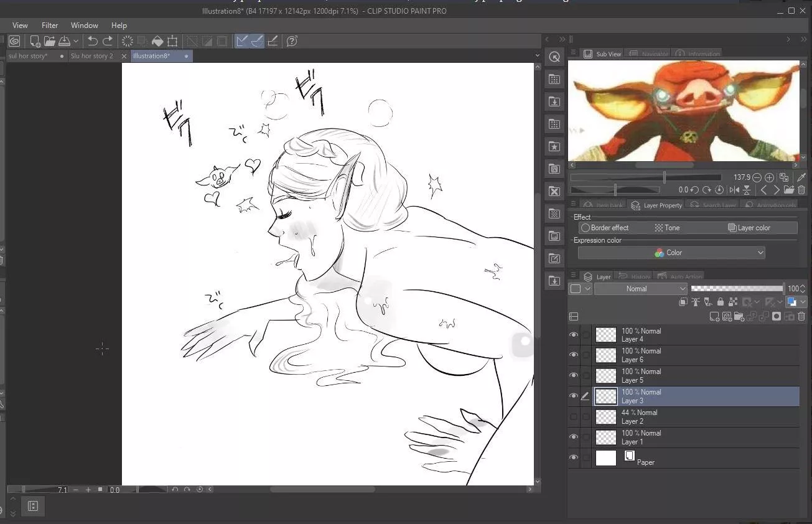Enable the Tone effect button
The image size is (812, 524).
pos(666,227)
